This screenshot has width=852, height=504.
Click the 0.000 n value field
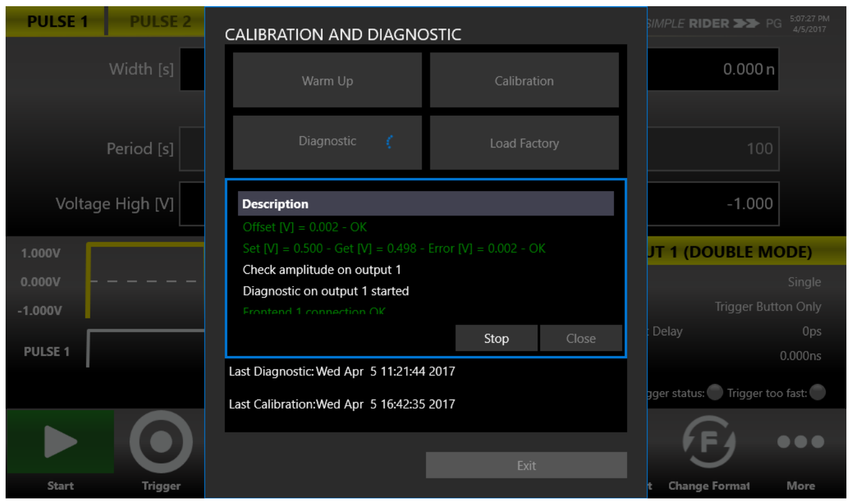point(713,69)
